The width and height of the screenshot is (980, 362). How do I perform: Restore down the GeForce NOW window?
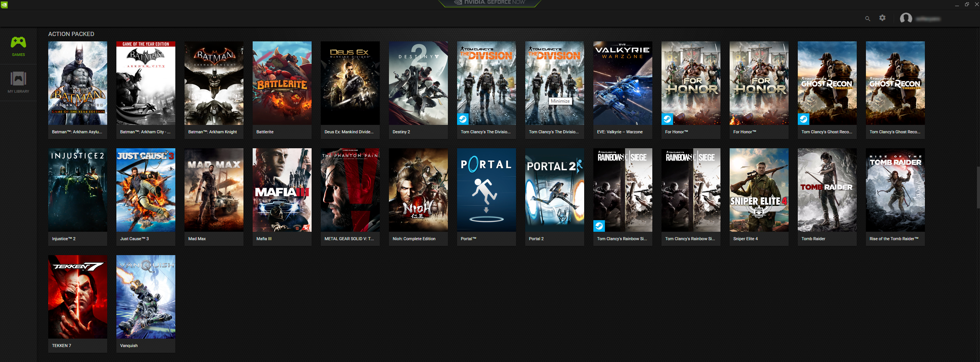(x=967, y=4)
